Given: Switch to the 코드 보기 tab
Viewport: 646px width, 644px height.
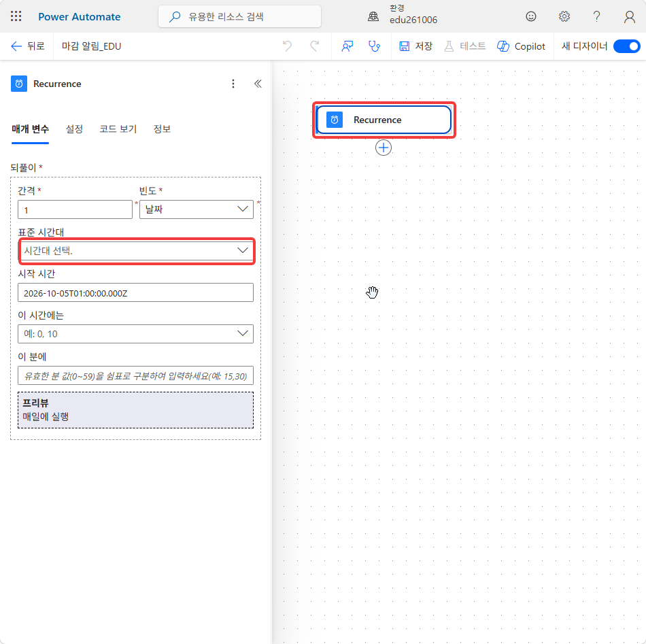Looking at the screenshot, I should [118, 129].
